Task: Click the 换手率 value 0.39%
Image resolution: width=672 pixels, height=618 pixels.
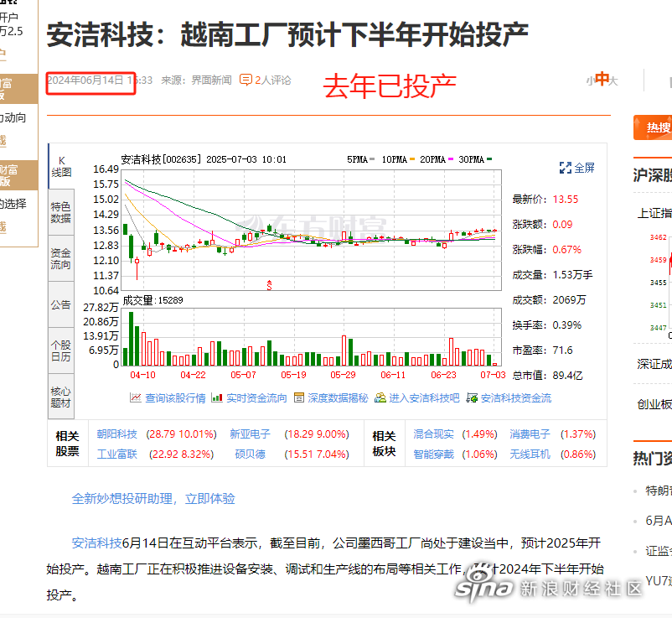Action: coord(567,325)
